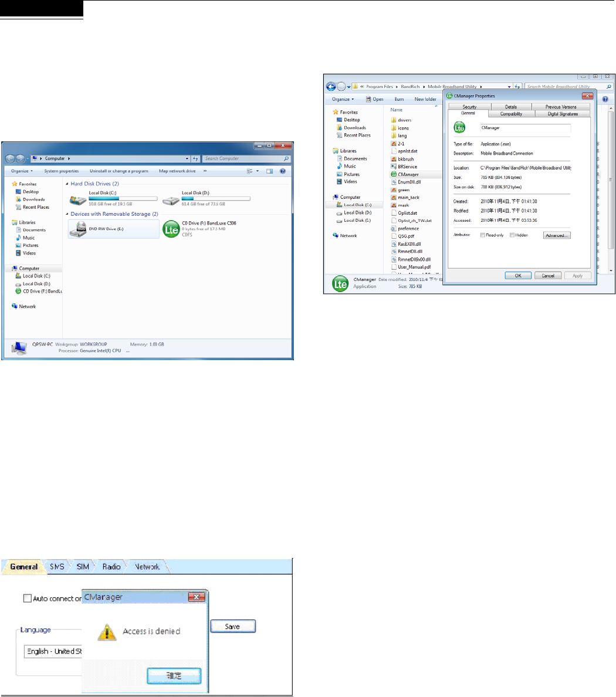The height and width of the screenshot is (697, 616).
Task: Click the Search Computer field
Action: [246, 158]
